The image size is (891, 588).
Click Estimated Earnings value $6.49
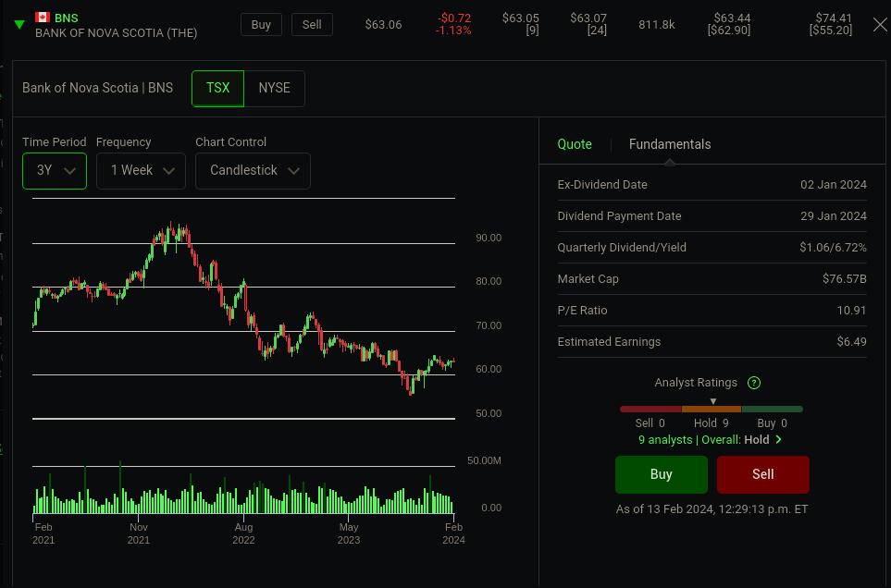tap(851, 342)
